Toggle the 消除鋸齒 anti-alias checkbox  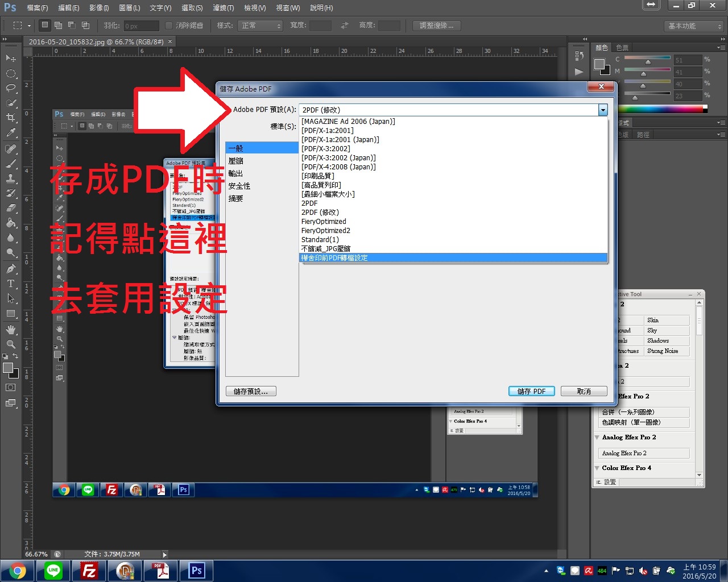pos(169,26)
